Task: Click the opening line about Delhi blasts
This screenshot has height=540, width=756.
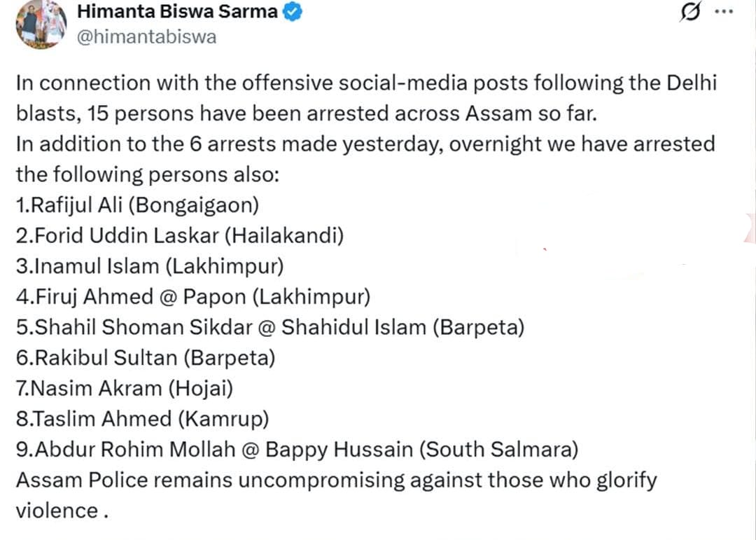Action: 365,84
